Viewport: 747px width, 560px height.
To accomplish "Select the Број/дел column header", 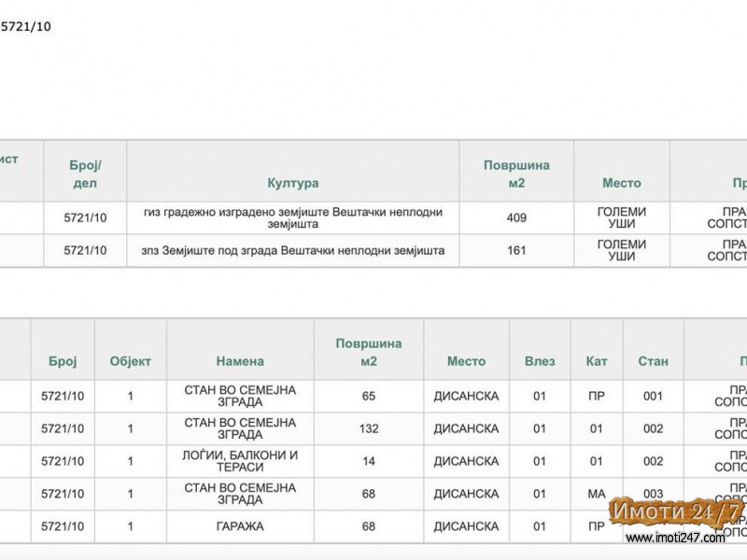I will coord(85,171).
